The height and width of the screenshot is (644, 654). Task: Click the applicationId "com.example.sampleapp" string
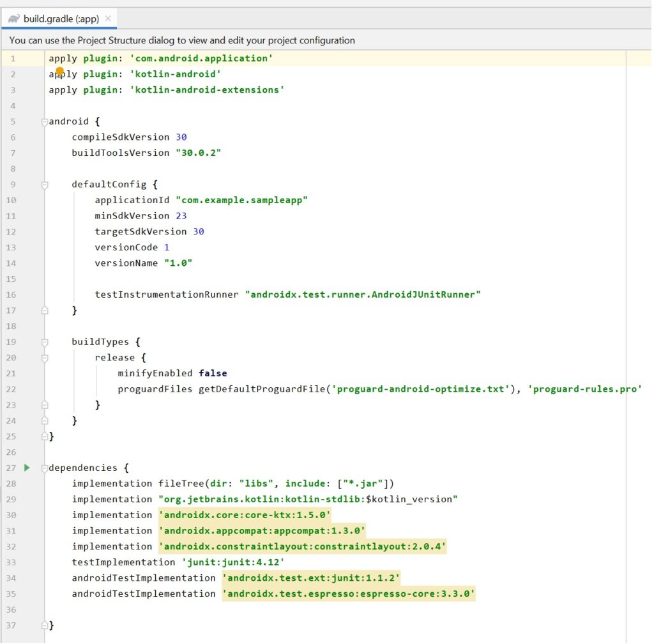tap(241, 200)
